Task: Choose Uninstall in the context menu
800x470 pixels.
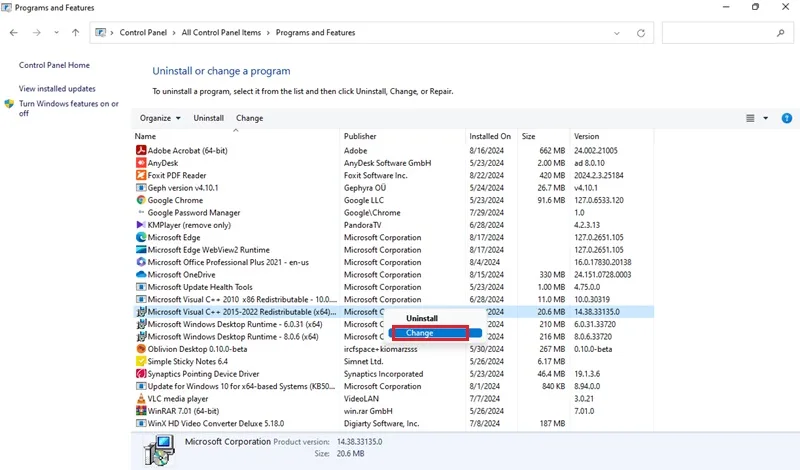Action: [x=421, y=318]
